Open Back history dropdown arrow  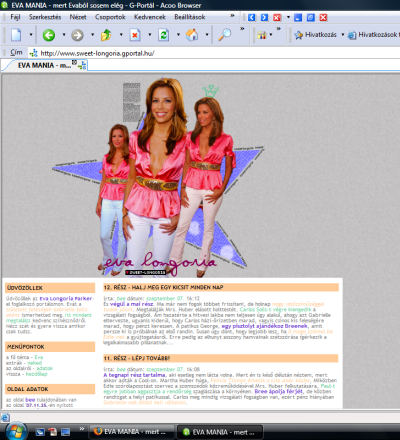pyautogui.click(x=64, y=35)
